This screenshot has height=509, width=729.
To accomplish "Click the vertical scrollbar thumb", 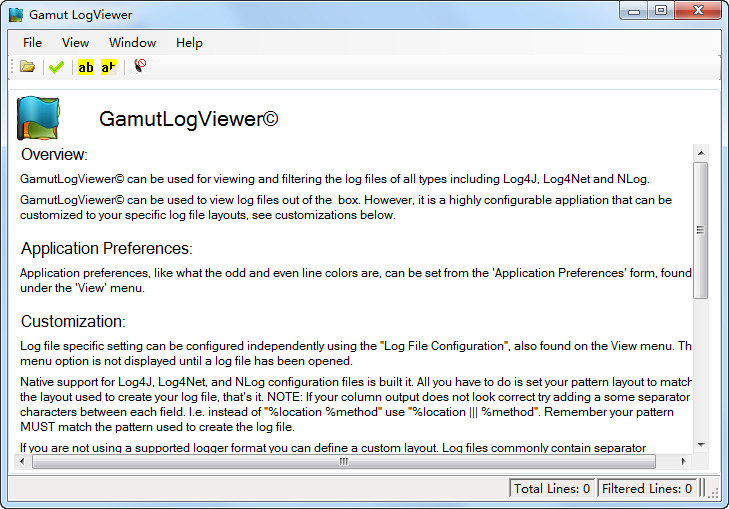I will point(701,230).
